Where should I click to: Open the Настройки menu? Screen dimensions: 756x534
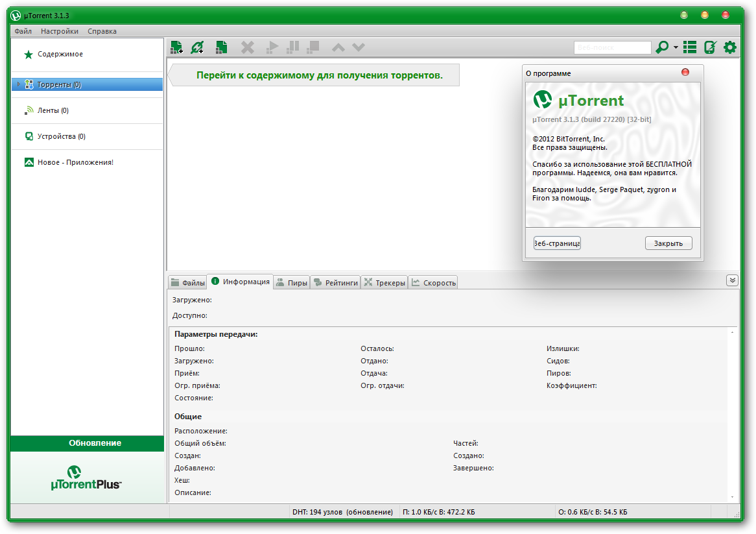tap(60, 31)
